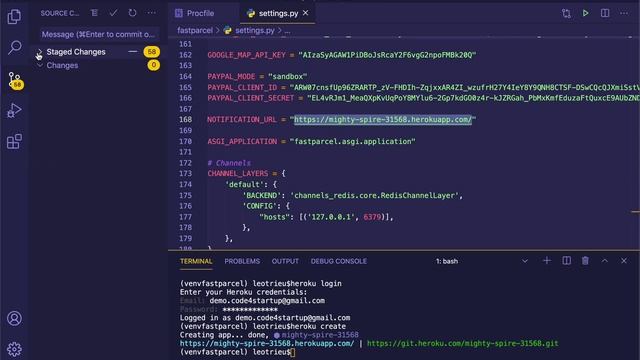Toggle view as tree in Source Control header

click(94, 13)
